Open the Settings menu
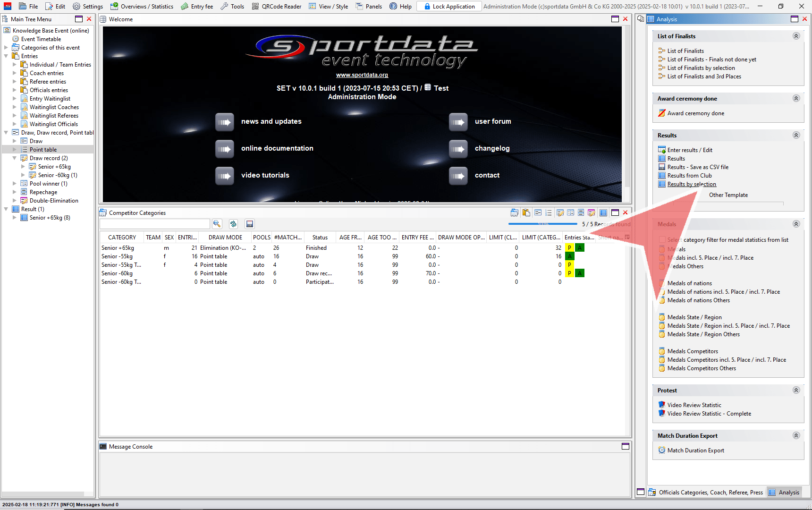Image resolution: width=812 pixels, height=510 pixels. (88, 6)
